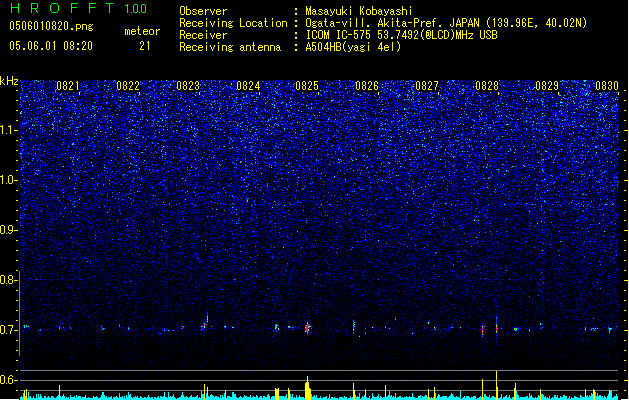Click the 'meteor' label
The height and width of the screenshot is (400, 629).
click(142, 31)
